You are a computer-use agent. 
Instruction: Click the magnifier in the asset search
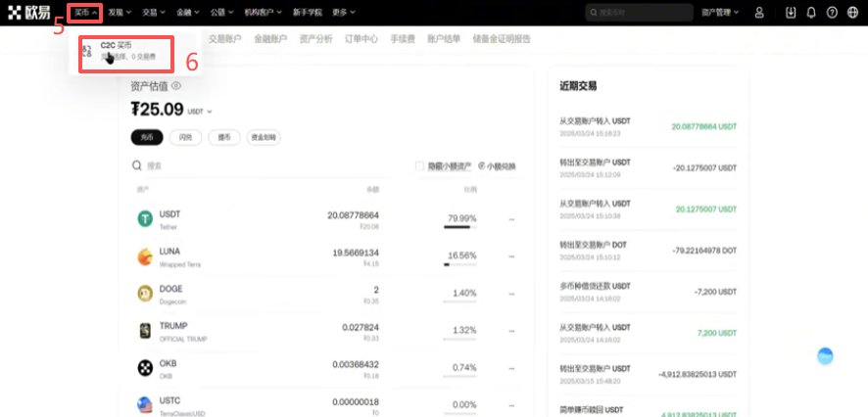click(137, 165)
